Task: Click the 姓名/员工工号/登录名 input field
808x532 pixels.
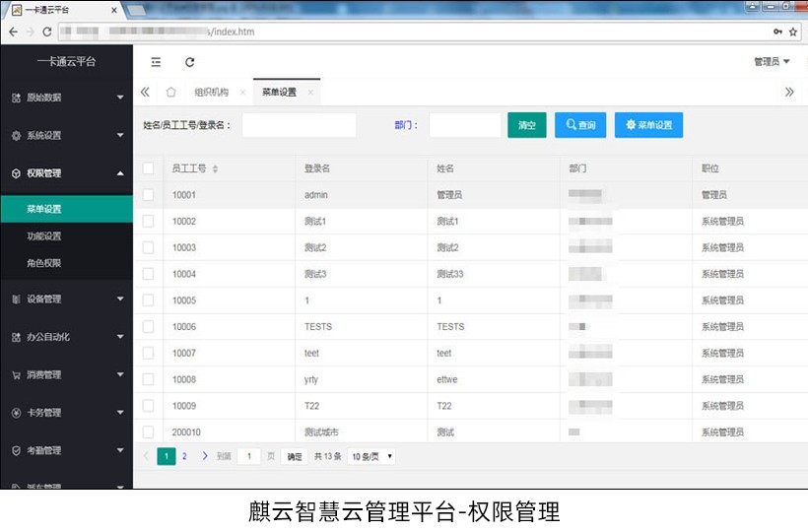Action: [x=299, y=125]
